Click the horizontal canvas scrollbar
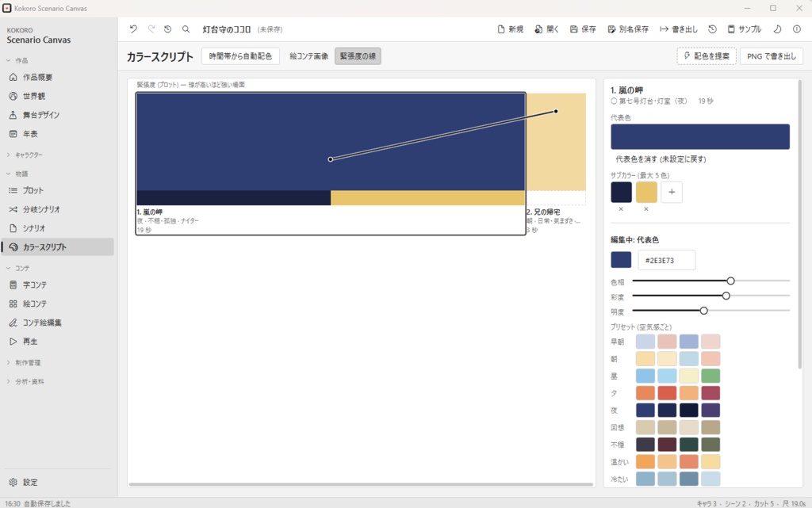812x508 pixels. tap(361, 485)
